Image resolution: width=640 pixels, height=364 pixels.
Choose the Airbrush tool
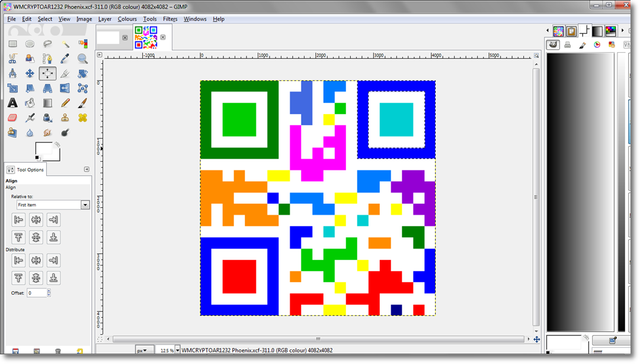(x=30, y=118)
